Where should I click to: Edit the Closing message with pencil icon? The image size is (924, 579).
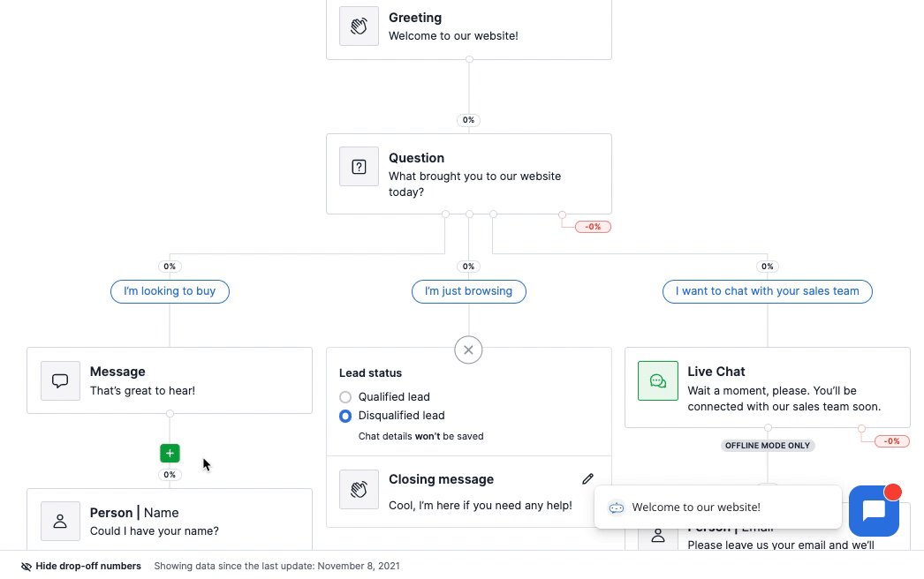587,479
